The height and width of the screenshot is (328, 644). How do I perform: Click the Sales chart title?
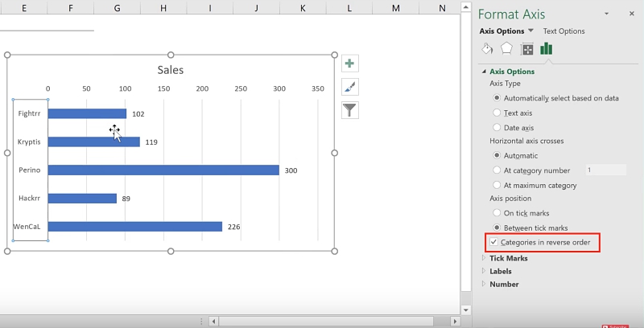click(170, 70)
